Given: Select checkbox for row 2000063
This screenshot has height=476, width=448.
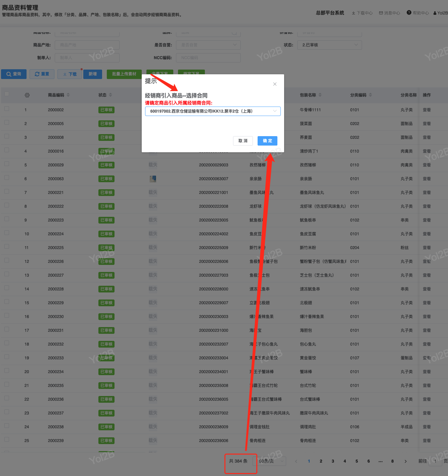Looking at the screenshot, I should (x=7, y=177).
